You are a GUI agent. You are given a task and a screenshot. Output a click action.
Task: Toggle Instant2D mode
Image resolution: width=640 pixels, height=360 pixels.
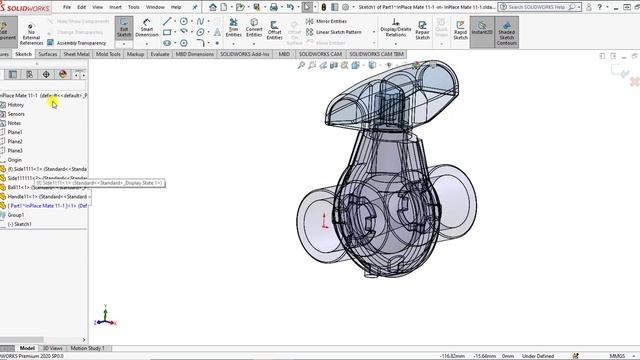tap(482, 32)
